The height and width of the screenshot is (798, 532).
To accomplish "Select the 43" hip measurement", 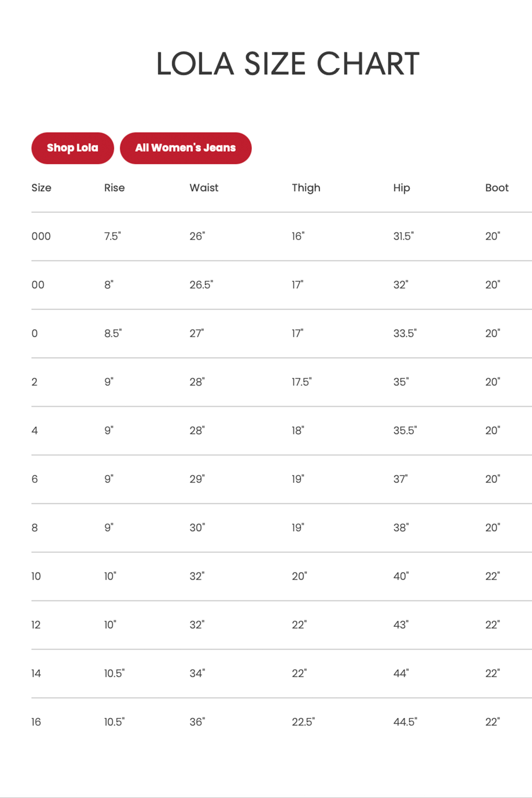I will tap(401, 625).
